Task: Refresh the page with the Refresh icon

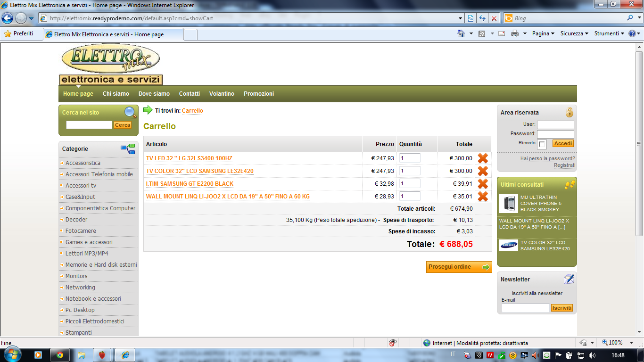Action: [x=482, y=18]
